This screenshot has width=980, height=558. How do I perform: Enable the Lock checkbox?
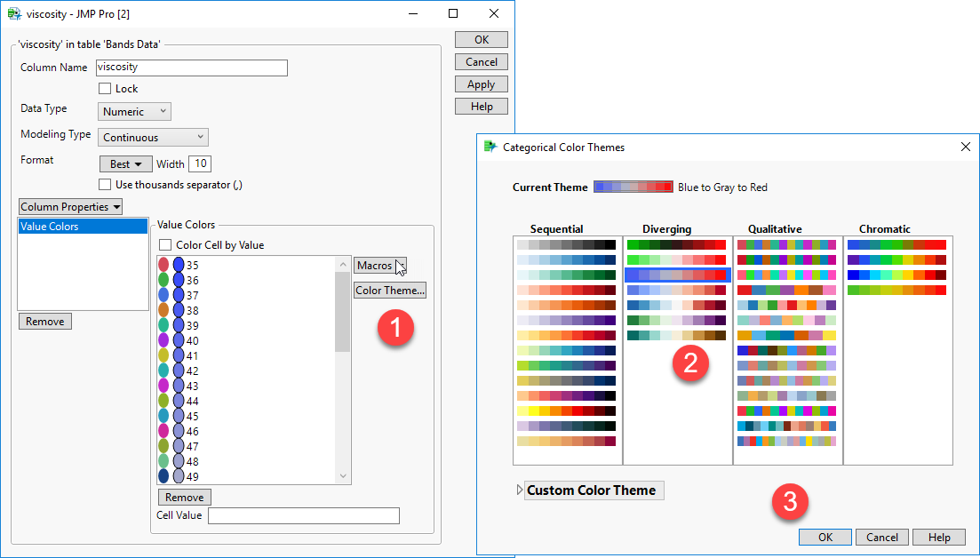click(x=104, y=88)
